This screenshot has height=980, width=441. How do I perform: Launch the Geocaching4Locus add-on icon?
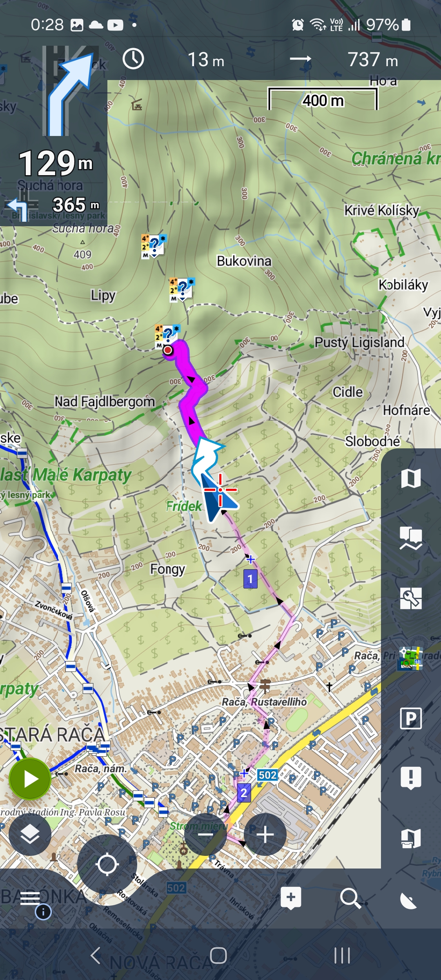[411, 658]
